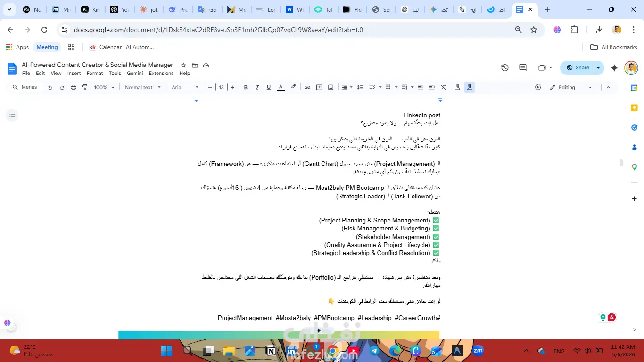Move document to a folder

(x=195, y=65)
